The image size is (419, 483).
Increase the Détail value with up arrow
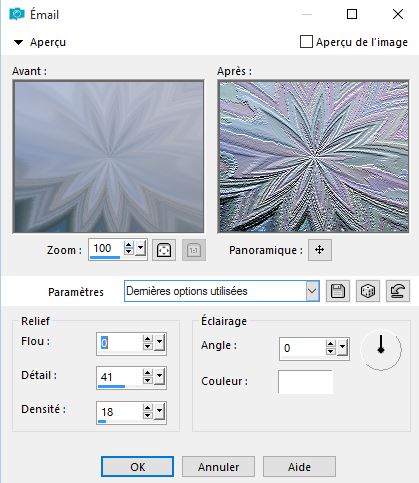[148, 373]
